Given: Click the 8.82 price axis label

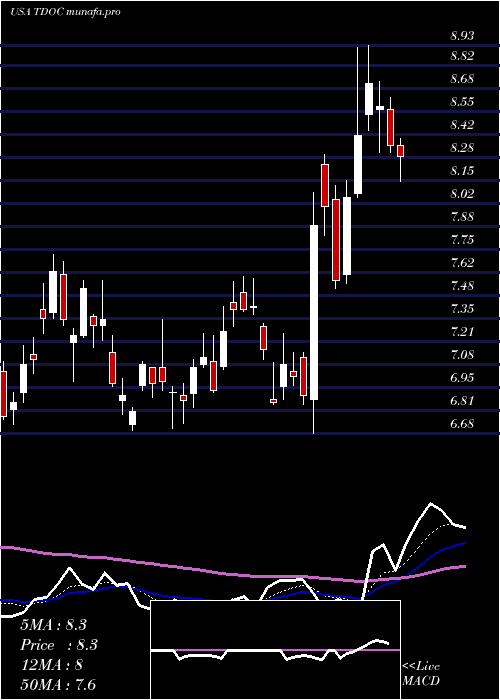Looking at the screenshot, I should [x=462, y=56].
